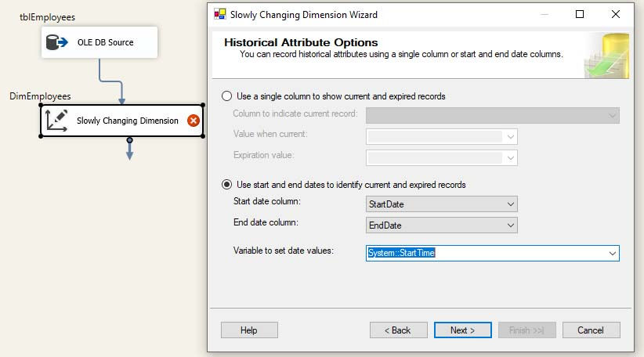The height and width of the screenshot is (357, 644).
Task: Expand the Variable to set date values dropdown
Action: (x=612, y=253)
